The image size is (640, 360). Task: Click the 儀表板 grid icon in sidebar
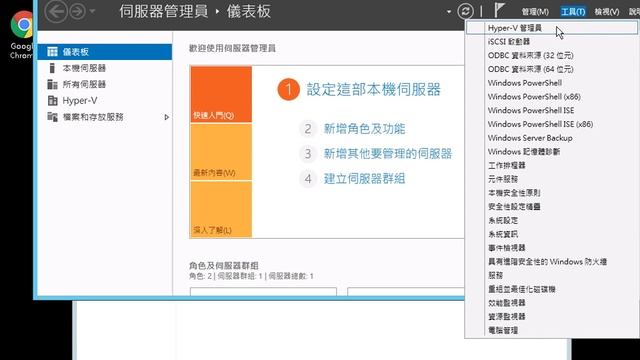(52, 52)
